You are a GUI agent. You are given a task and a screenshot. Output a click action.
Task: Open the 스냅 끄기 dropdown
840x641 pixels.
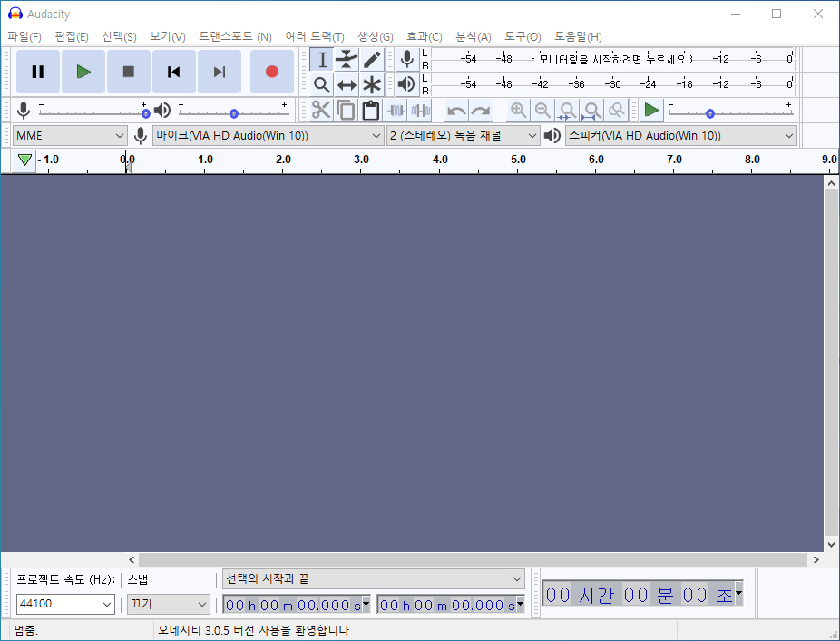tap(168, 604)
